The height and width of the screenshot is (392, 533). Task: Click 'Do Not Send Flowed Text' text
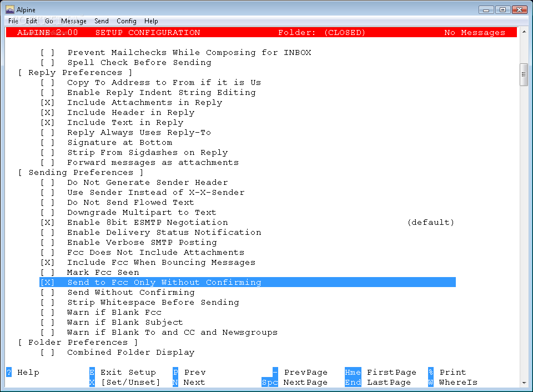130,203
